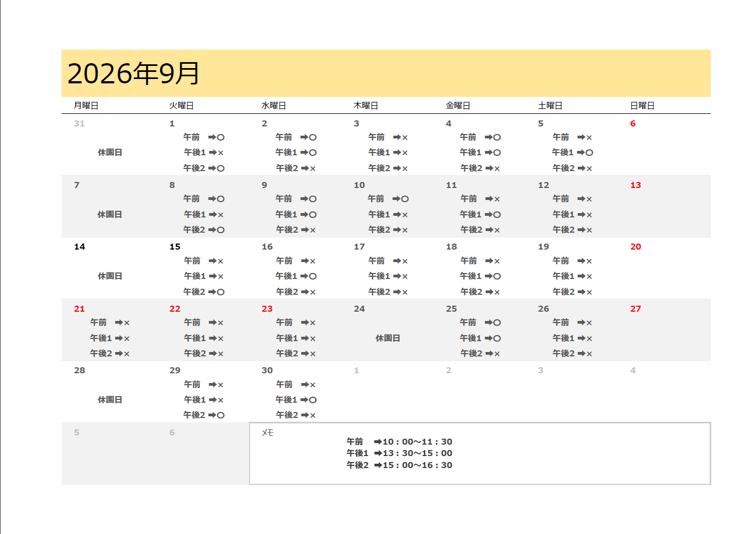Select the 午後1 entry on date 11

tap(480, 215)
